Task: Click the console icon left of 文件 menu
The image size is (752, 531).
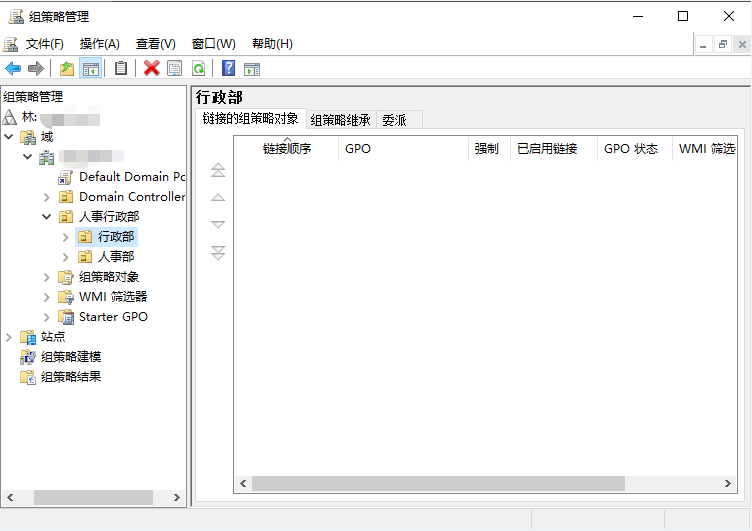Action: [x=10, y=44]
